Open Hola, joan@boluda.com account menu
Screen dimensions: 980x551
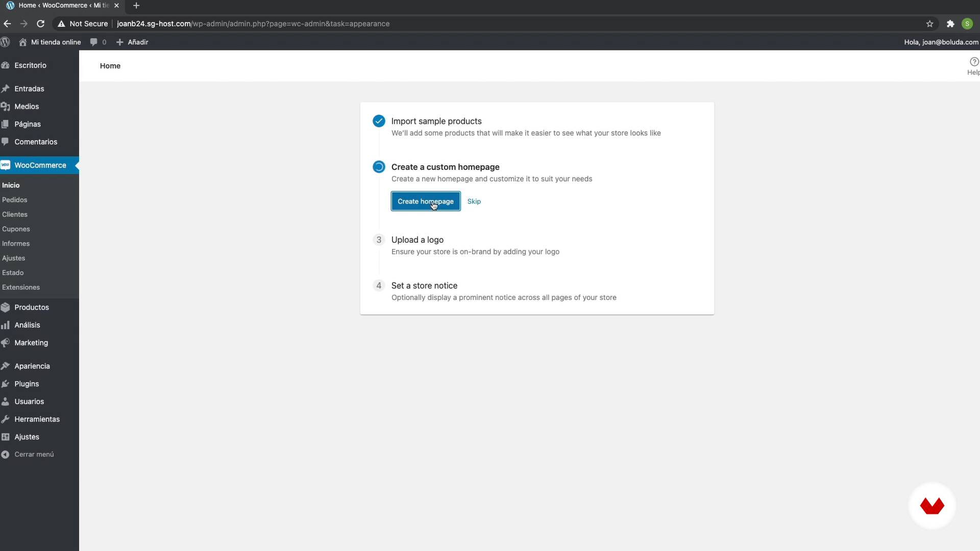coord(941,42)
